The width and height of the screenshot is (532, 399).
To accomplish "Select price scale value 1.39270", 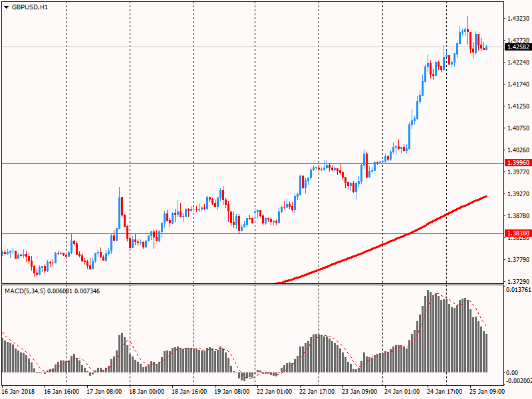I will (518, 194).
